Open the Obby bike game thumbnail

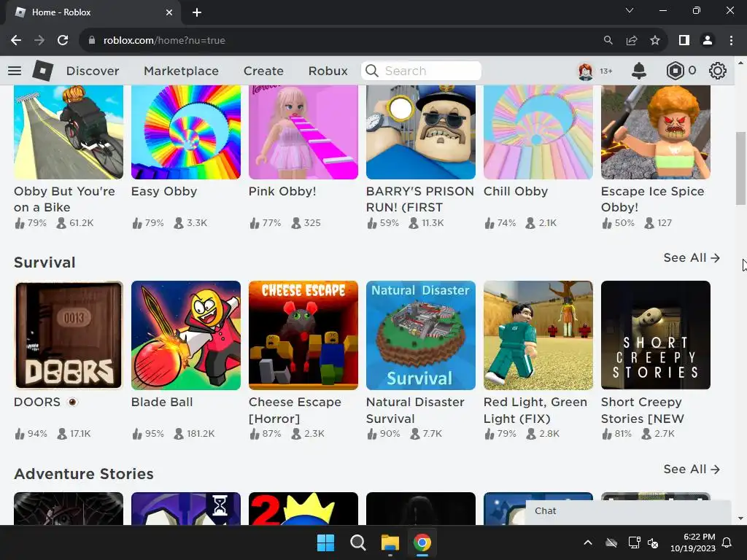pos(69,133)
